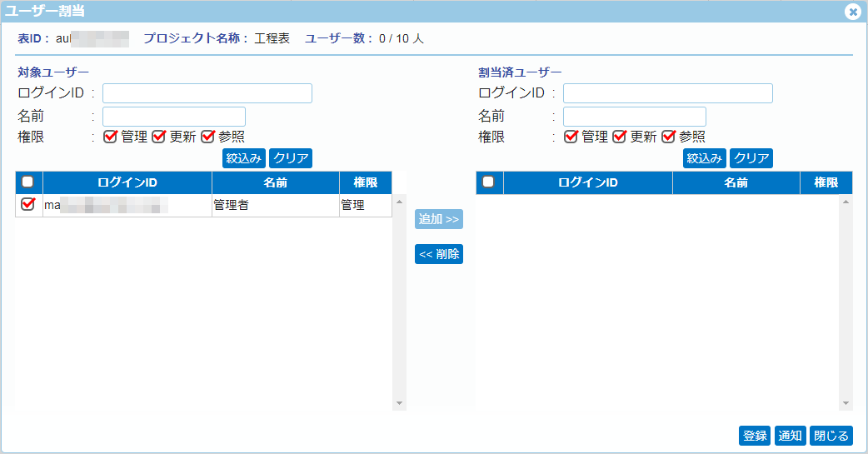Uncheck 参照 permission in 対象ユーザー filter
The width and height of the screenshot is (868, 454).
coord(208,137)
